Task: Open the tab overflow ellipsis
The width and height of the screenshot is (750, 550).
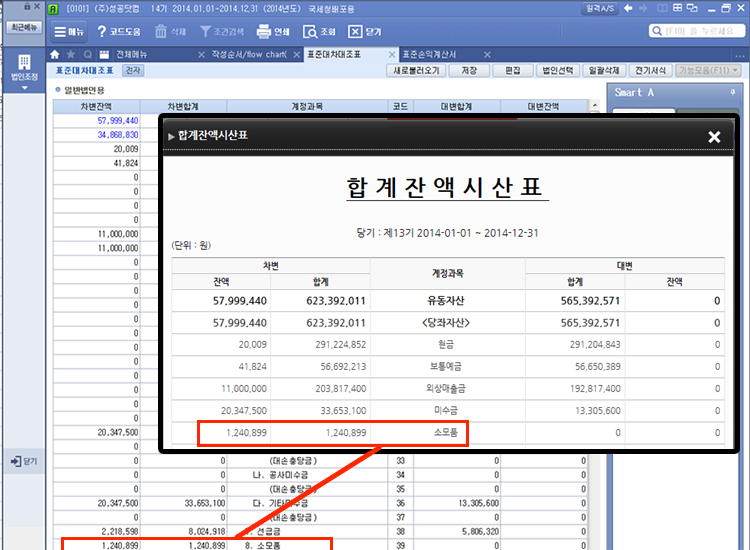Action: coord(740,55)
